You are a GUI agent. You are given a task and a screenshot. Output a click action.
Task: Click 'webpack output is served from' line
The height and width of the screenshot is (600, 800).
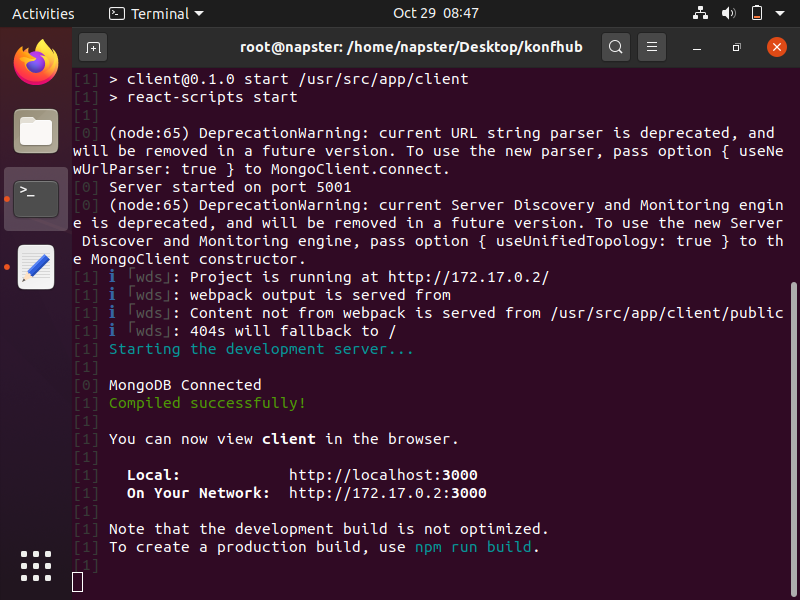(320, 295)
